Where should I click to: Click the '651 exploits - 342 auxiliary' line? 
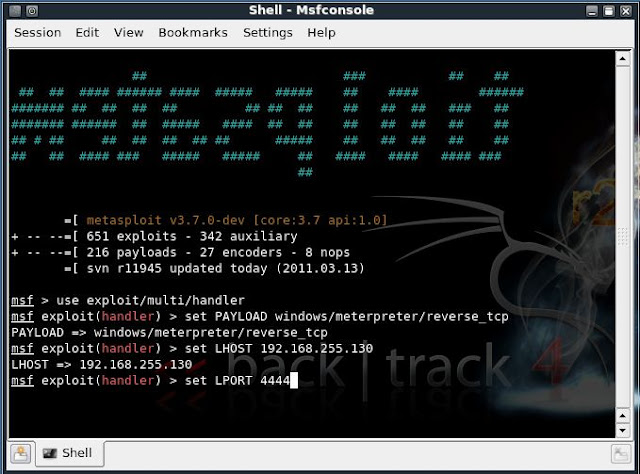pos(155,236)
